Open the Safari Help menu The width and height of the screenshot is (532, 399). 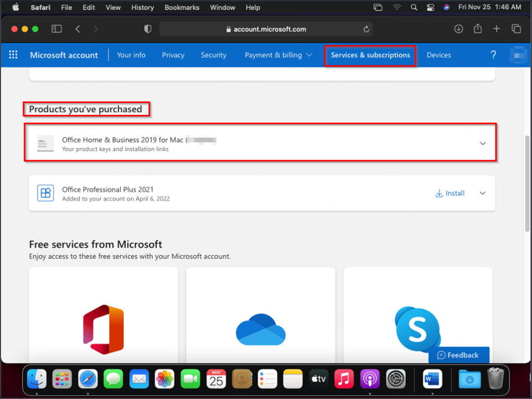coord(253,7)
